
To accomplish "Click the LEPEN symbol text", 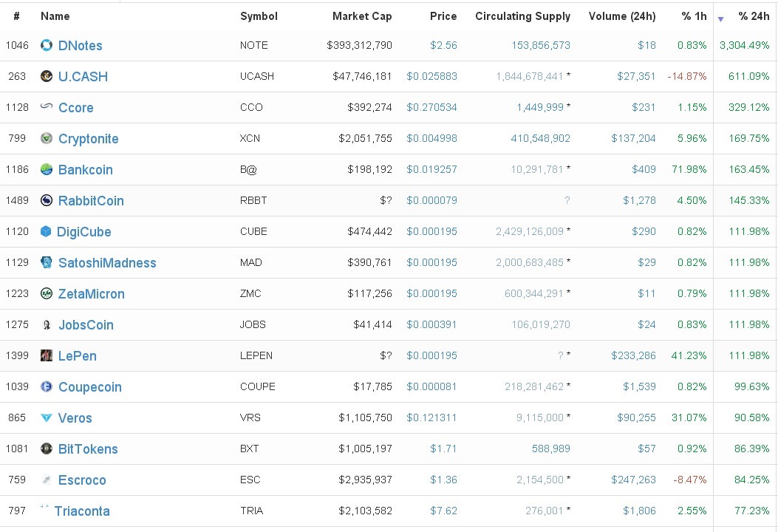I will pyautogui.click(x=256, y=355).
